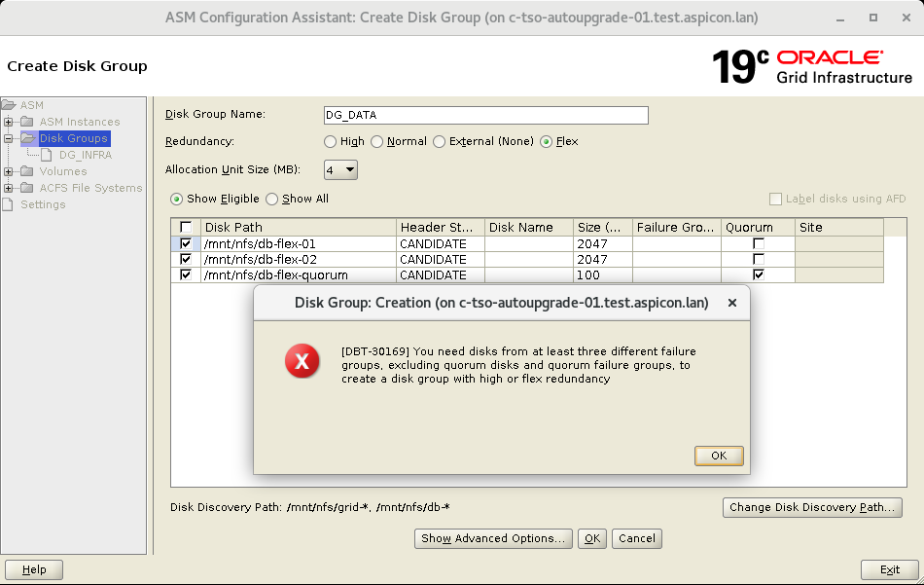Close the Disk Group Creation dialog
This screenshot has width=924, height=585.
(731, 303)
